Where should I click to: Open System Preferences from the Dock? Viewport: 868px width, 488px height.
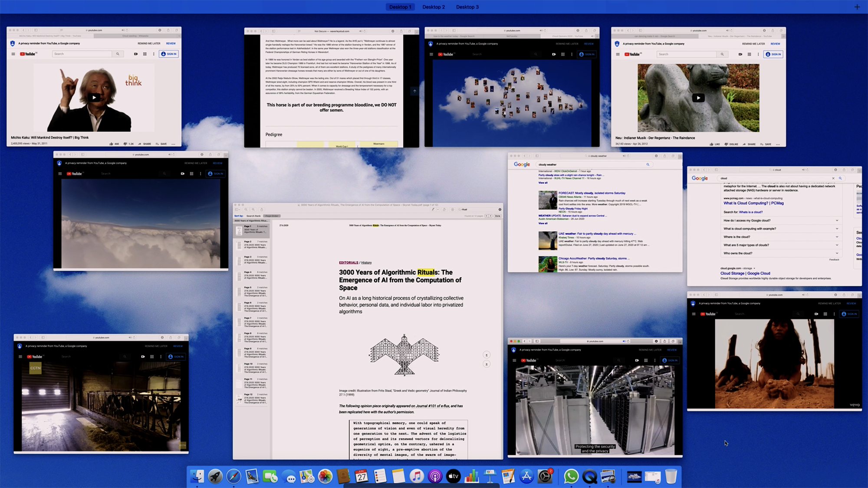(545, 476)
